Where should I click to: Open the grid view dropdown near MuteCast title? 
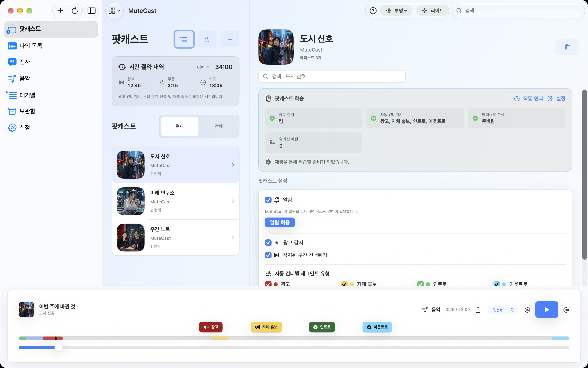point(115,11)
